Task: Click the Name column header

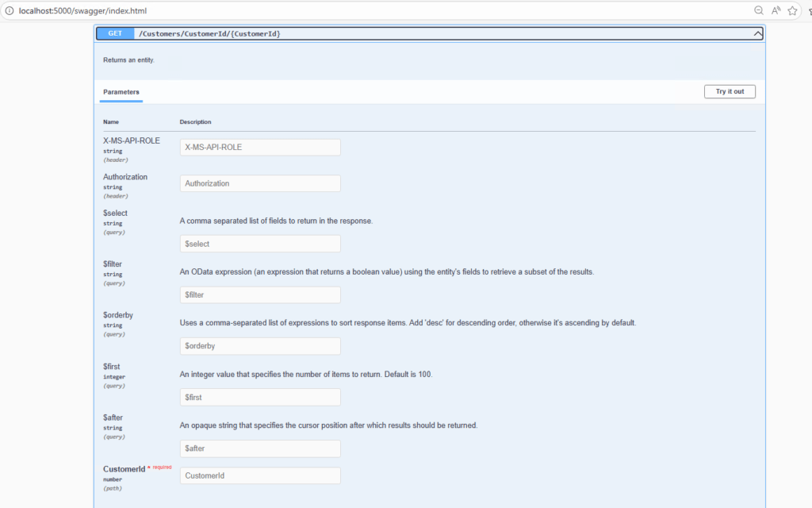Action: [x=111, y=121]
